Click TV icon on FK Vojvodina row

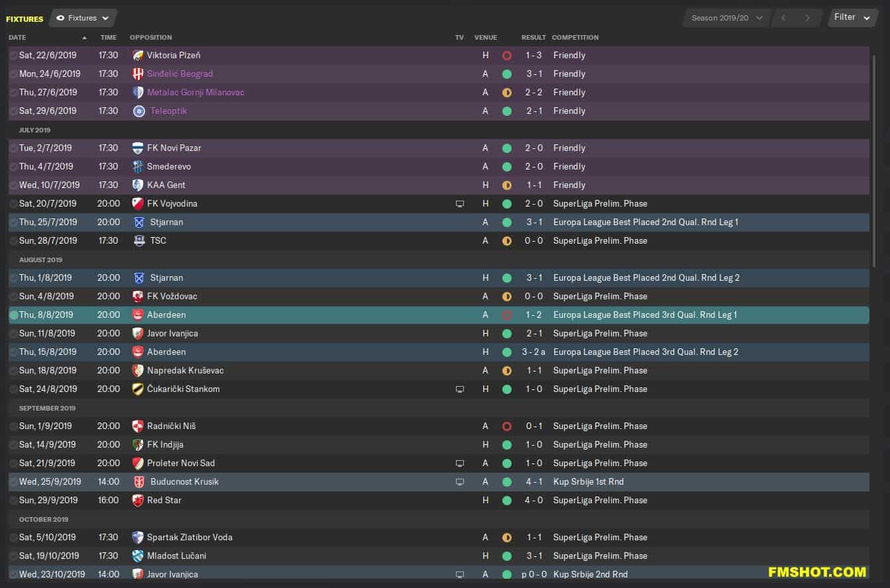click(x=460, y=204)
